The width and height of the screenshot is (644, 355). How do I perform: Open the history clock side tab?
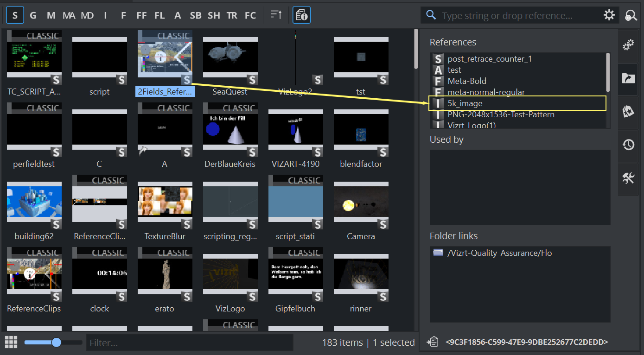628,145
